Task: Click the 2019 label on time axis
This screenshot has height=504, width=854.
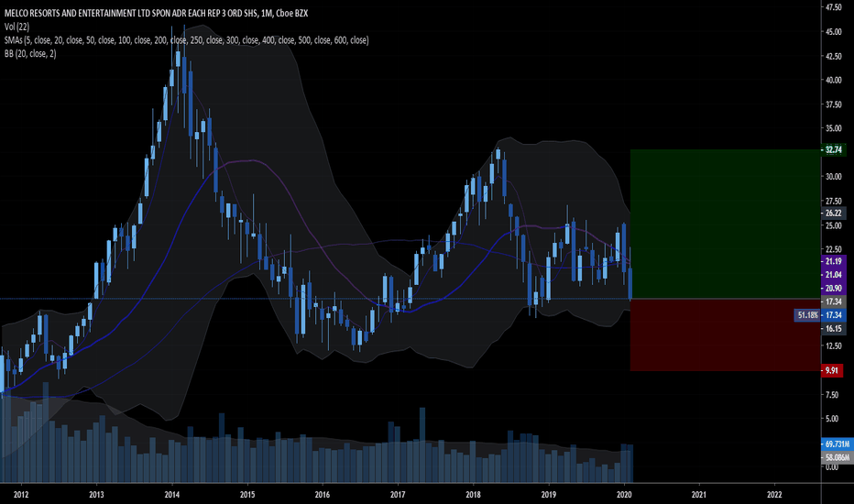Action: pos(549,494)
